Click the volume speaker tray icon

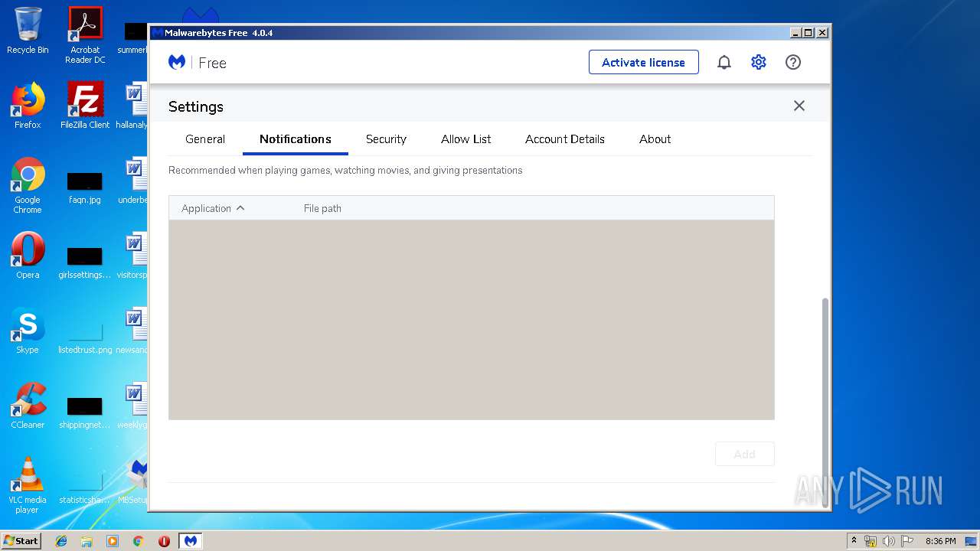pyautogui.click(x=889, y=541)
